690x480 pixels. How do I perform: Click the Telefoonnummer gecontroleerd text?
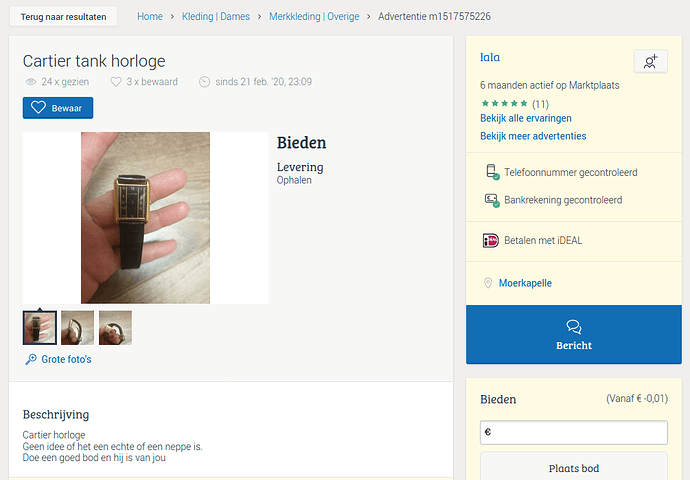pyautogui.click(x=571, y=172)
